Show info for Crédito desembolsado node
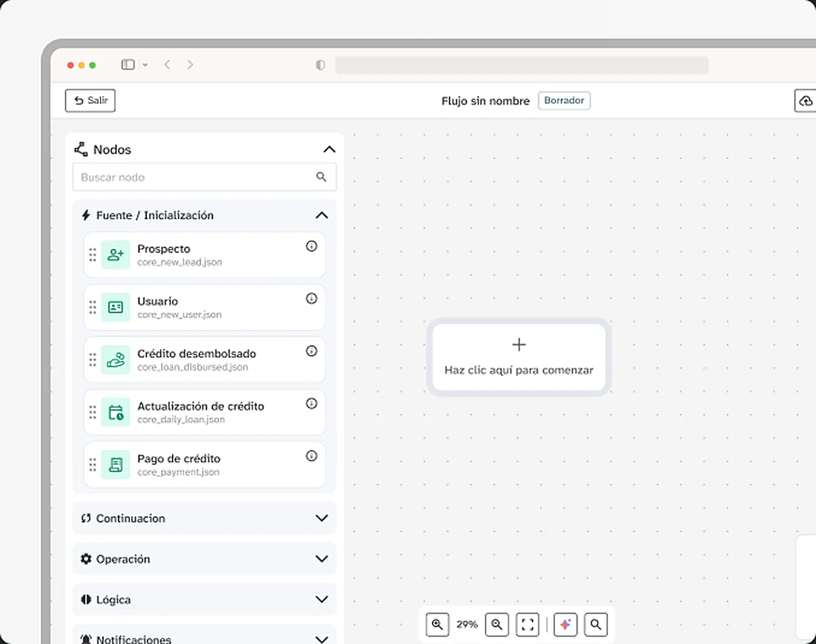This screenshot has height=644, width=816. coord(311,351)
